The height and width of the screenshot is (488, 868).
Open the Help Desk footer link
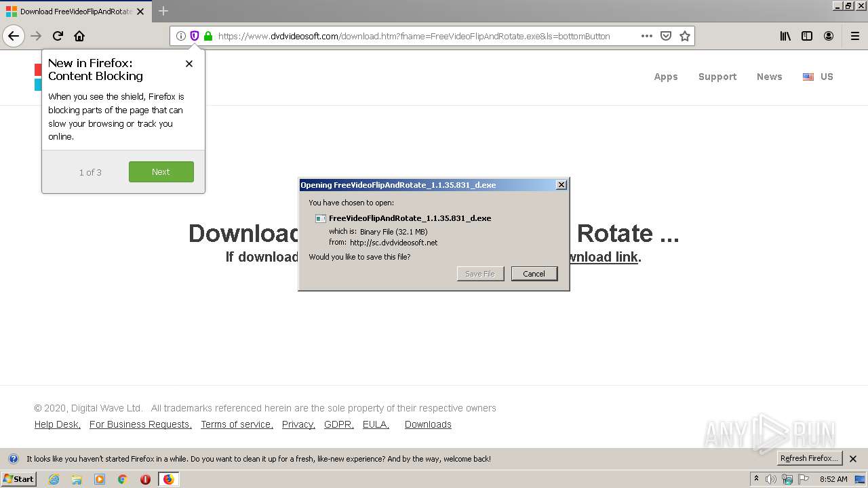pos(58,424)
